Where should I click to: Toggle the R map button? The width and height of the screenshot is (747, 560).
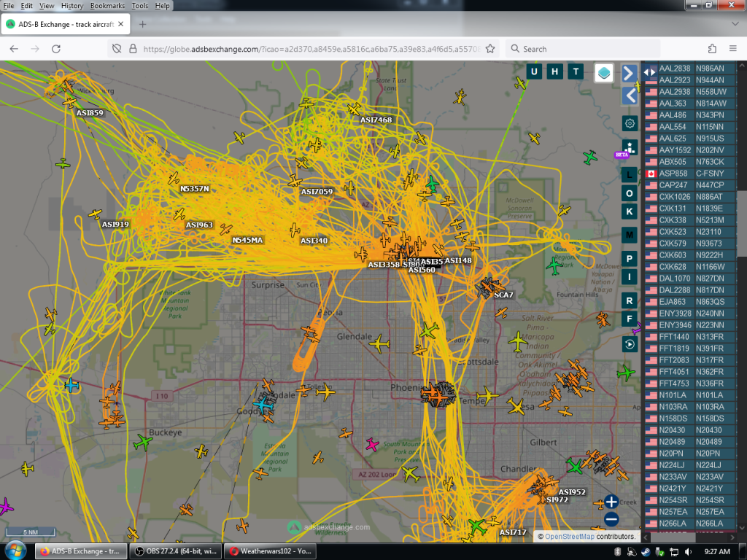click(630, 301)
